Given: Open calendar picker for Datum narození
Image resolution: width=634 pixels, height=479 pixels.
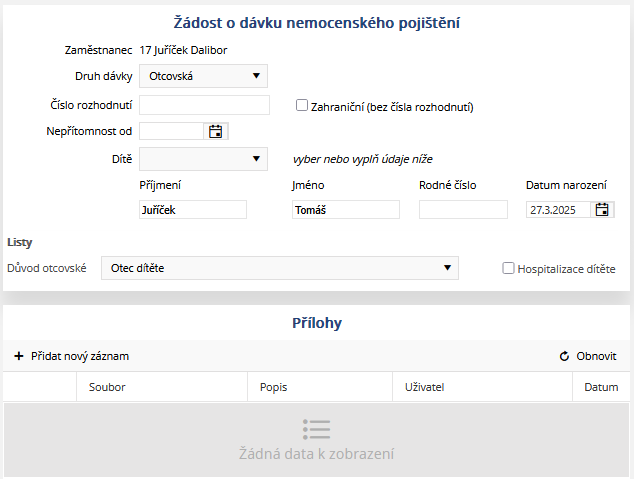Looking at the screenshot, I should [602, 210].
